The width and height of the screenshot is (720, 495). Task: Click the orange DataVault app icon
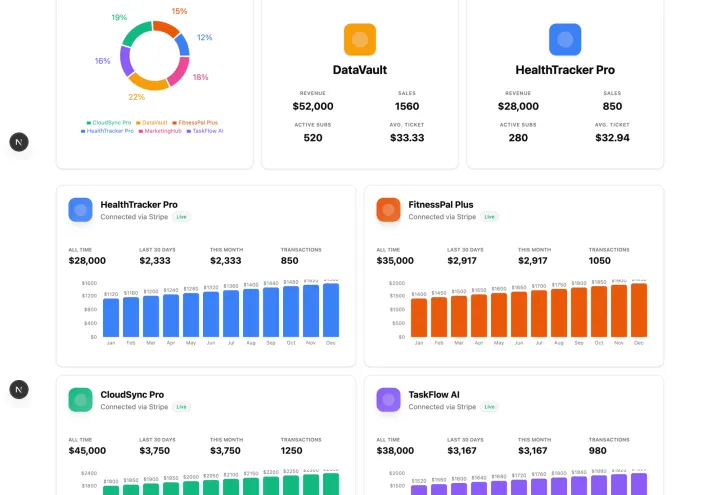[x=360, y=39]
